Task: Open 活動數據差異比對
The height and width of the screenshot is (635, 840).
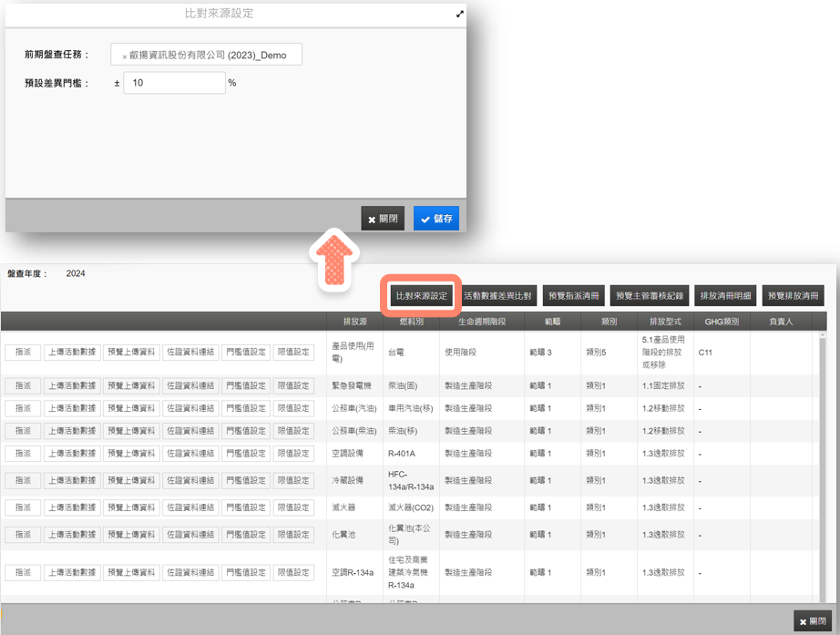Action: pos(497,296)
